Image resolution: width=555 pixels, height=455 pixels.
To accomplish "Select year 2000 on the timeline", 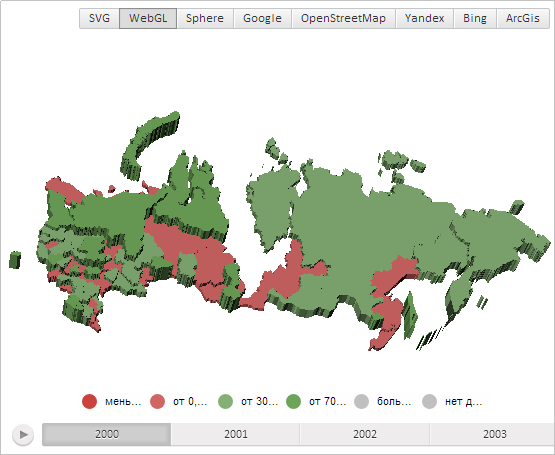I will click(x=107, y=434).
